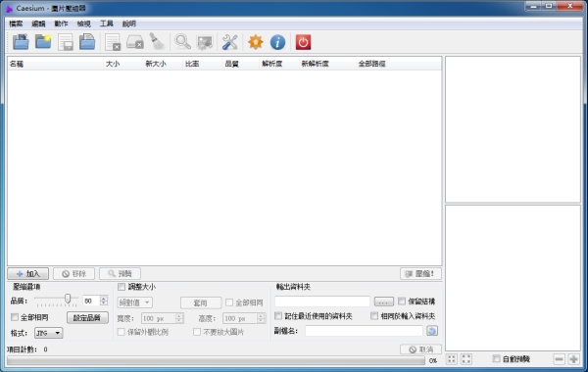Screen dimensions: 588x372
Task: Click the magnifier Preview toolbar icon
Action: [182, 42]
